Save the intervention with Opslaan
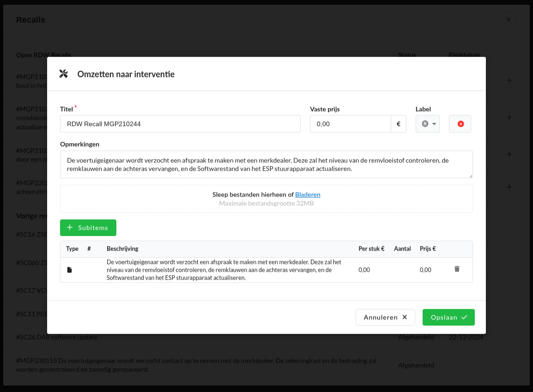 448,317
